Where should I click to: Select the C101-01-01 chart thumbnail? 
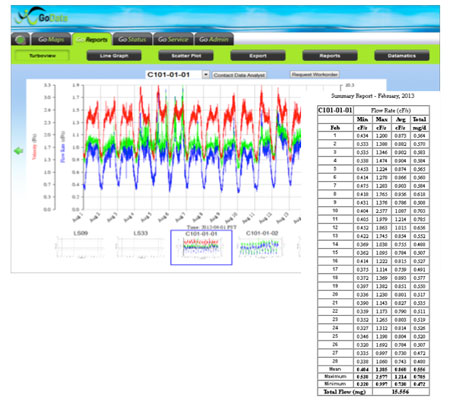coord(201,247)
